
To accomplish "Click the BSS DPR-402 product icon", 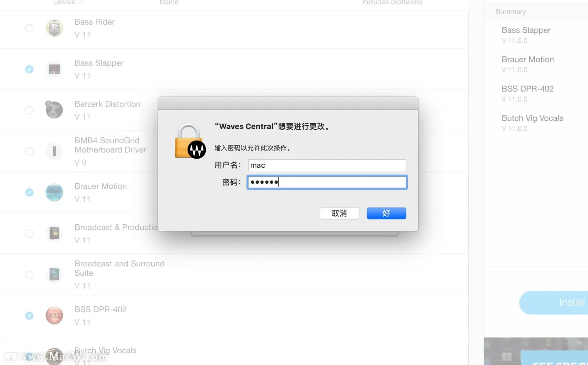I will coord(54,316).
